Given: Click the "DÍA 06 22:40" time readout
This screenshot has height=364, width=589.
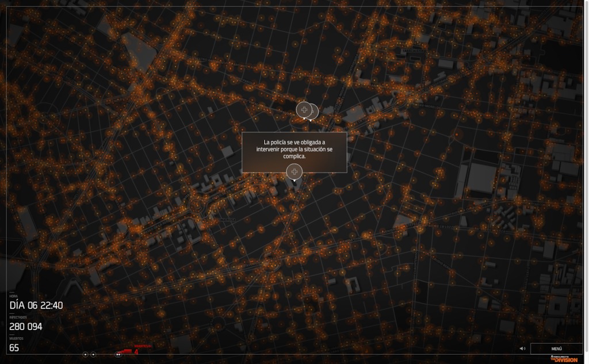Looking at the screenshot, I should (36, 305).
